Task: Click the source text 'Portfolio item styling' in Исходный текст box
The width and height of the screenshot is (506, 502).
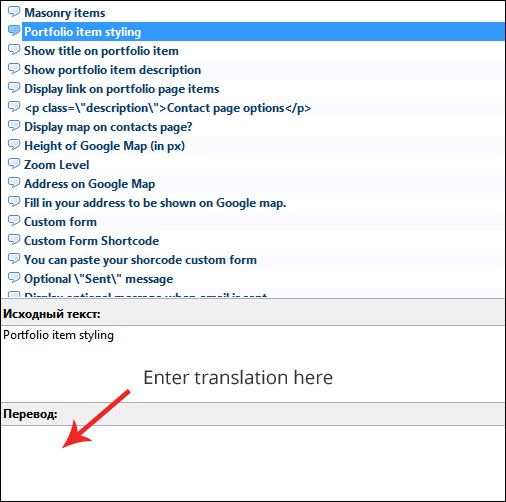Action: [x=58, y=335]
